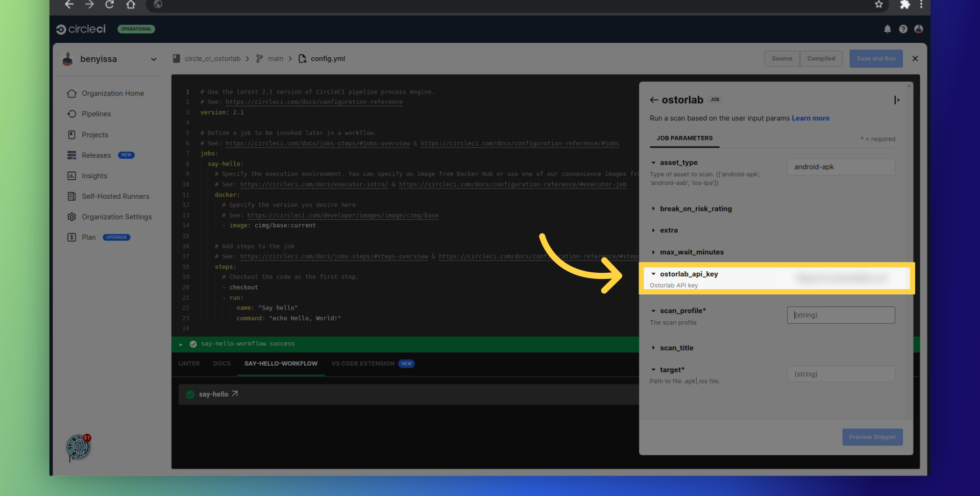Open the DOCS tab
The width and height of the screenshot is (980, 496).
tap(222, 364)
